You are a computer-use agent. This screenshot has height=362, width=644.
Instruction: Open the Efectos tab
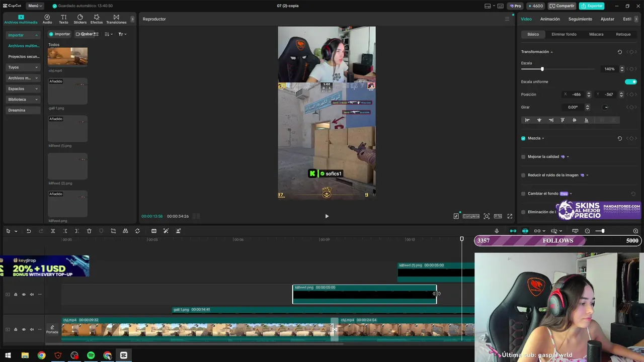click(97, 19)
